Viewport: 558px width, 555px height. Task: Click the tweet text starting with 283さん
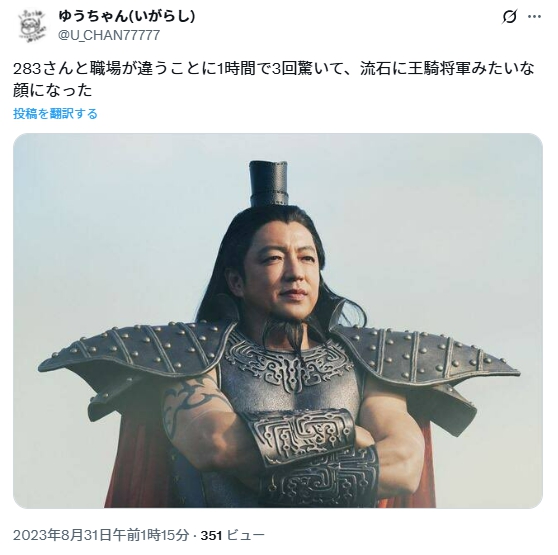click(274, 80)
